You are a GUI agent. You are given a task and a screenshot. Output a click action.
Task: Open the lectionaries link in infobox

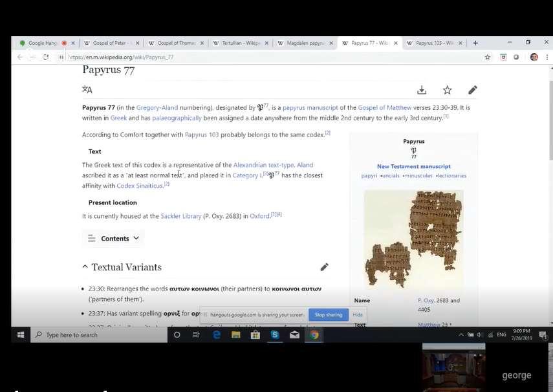[x=452, y=175]
